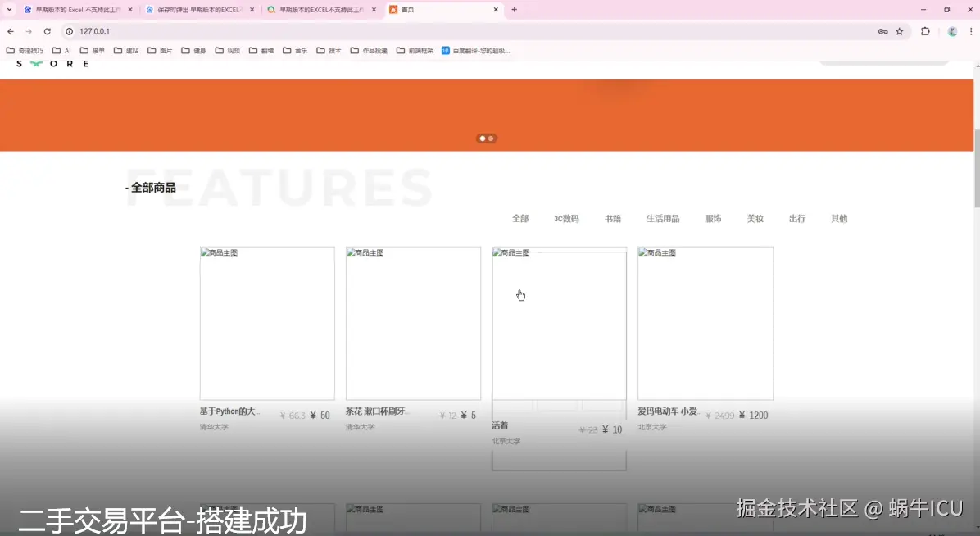Viewport: 980px width, 536px height.
Task: Click the ¥ 50 price text
Action: (x=320, y=416)
